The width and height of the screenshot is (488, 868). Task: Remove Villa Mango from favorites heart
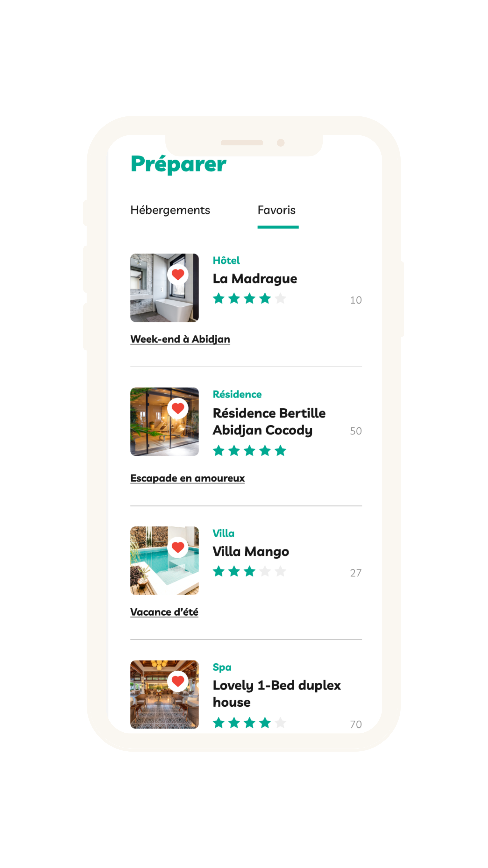coord(178,547)
